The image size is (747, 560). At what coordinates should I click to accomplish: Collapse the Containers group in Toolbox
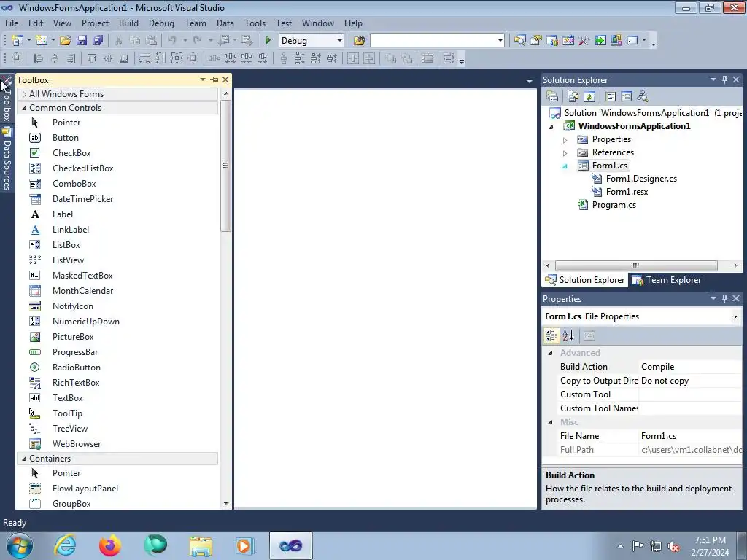(x=24, y=459)
